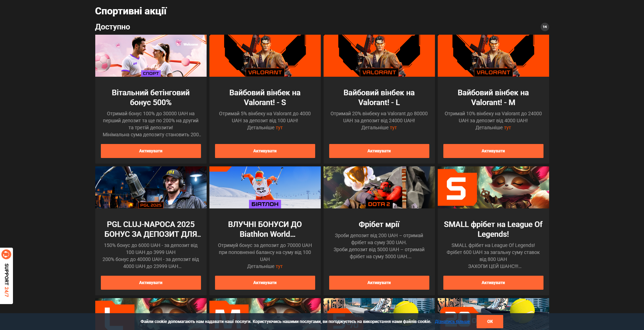Open the СПОРТ welcome bonus banner image
644x330 pixels.
(x=151, y=56)
